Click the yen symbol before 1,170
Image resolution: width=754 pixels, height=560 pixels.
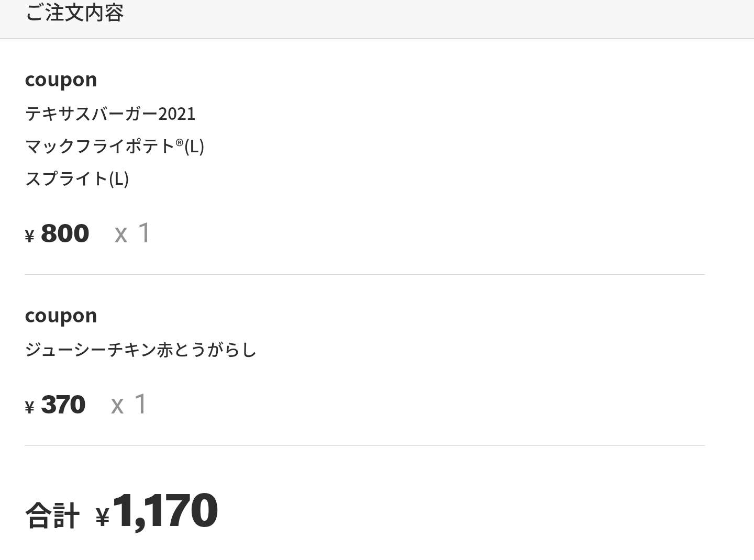click(103, 517)
